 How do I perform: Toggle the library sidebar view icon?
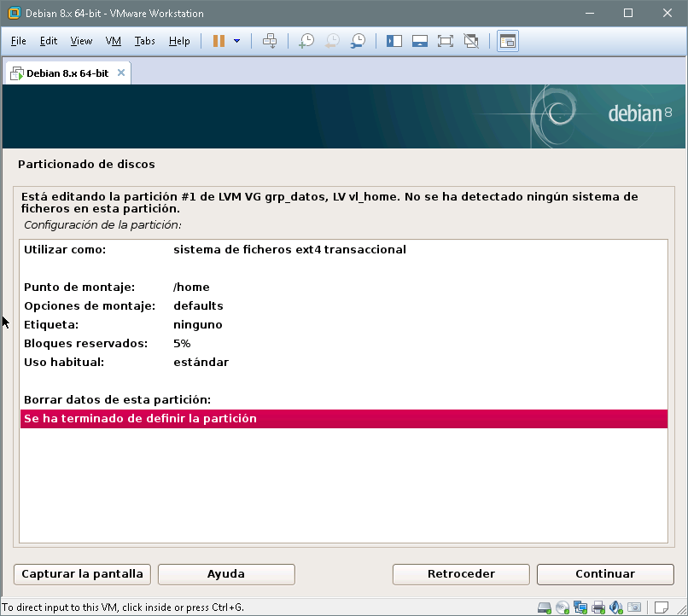pyautogui.click(x=394, y=41)
